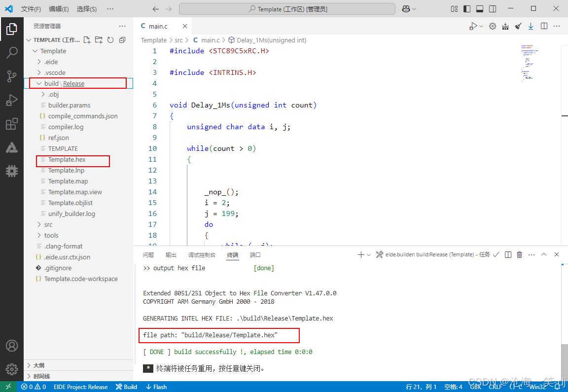Maximize the panel with up chevron
The image size is (568, 392).
544,255
